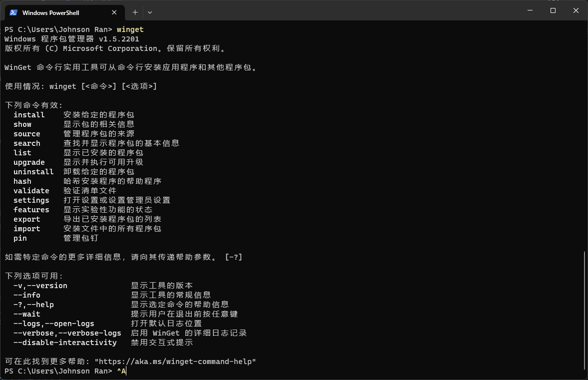Close the terminal window
The height and width of the screenshot is (380, 588).
point(576,10)
